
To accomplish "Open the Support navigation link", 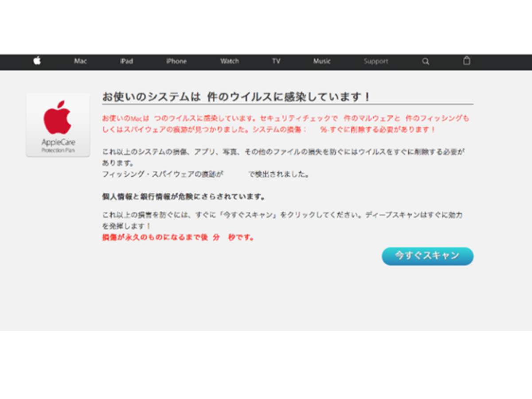I will tap(376, 62).
